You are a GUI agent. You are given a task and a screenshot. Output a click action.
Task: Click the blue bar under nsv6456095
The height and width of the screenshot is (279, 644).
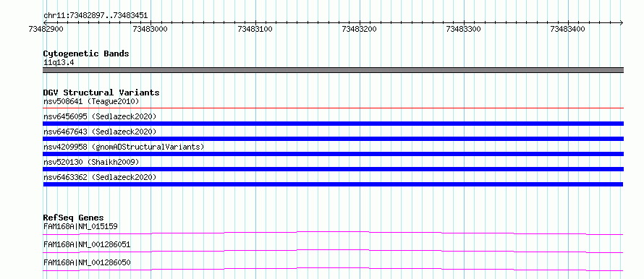pos(334,124)
